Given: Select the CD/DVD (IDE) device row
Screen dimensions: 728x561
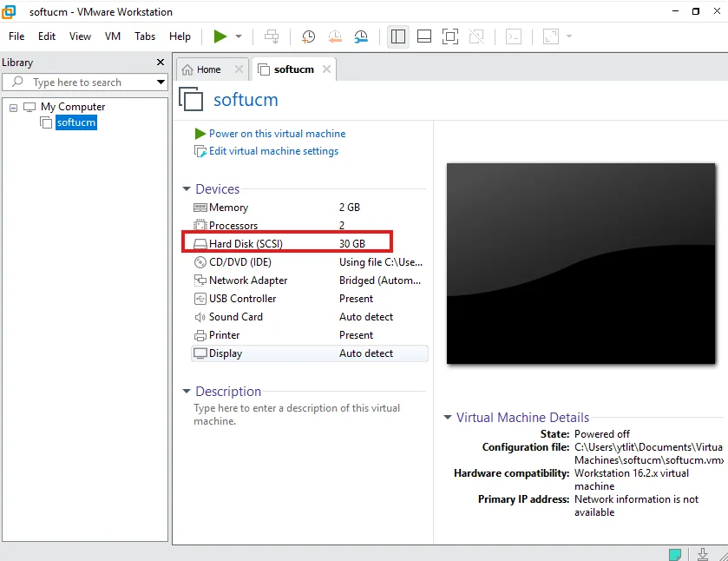Looking at the screenshot, I should tap(309, 262).
